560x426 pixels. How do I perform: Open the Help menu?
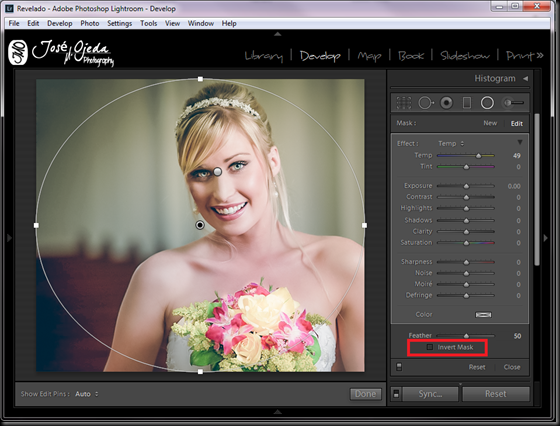coord(229,24)
